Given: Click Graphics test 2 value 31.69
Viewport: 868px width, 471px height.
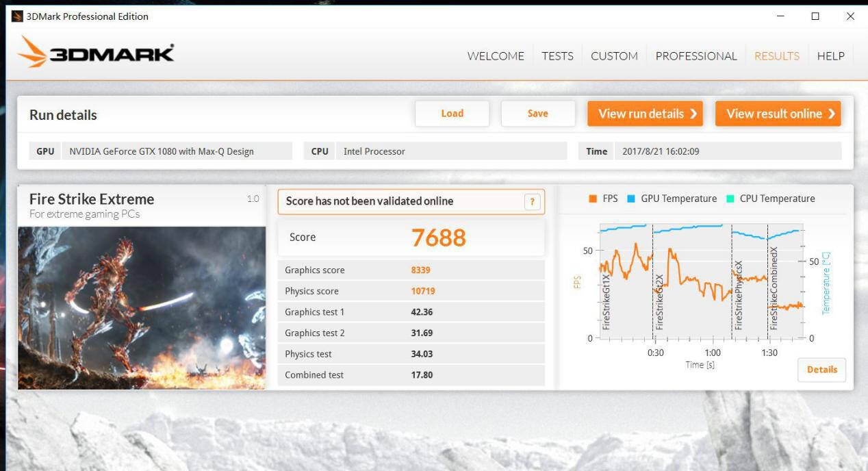Looking at the screenshot, I should coord(422,333).
